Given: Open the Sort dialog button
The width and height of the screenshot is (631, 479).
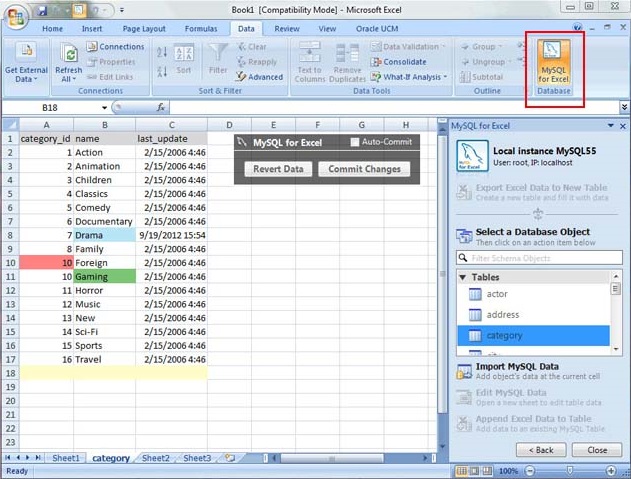Looking at the screenshot, I should click(x=184, y=59).
